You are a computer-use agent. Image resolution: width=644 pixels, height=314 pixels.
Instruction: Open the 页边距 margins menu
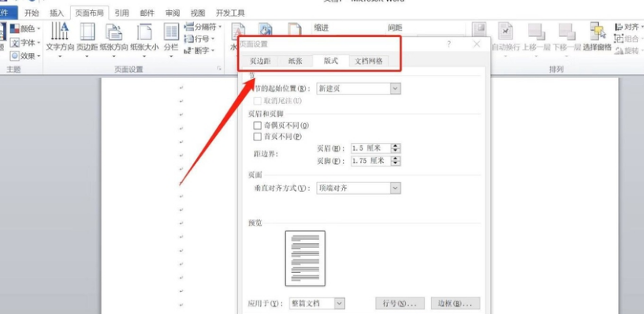click(x=87, y=40)
